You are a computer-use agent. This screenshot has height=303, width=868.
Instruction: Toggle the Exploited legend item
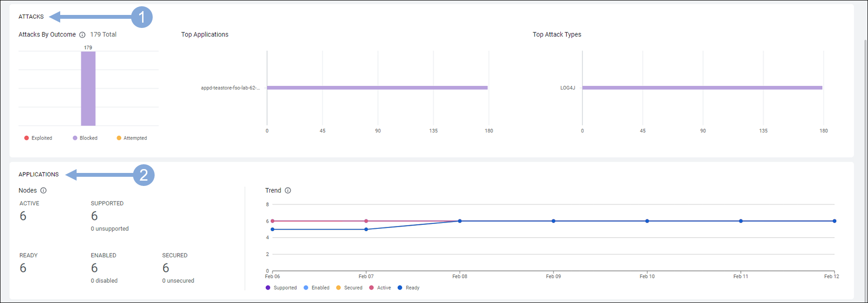38,138
